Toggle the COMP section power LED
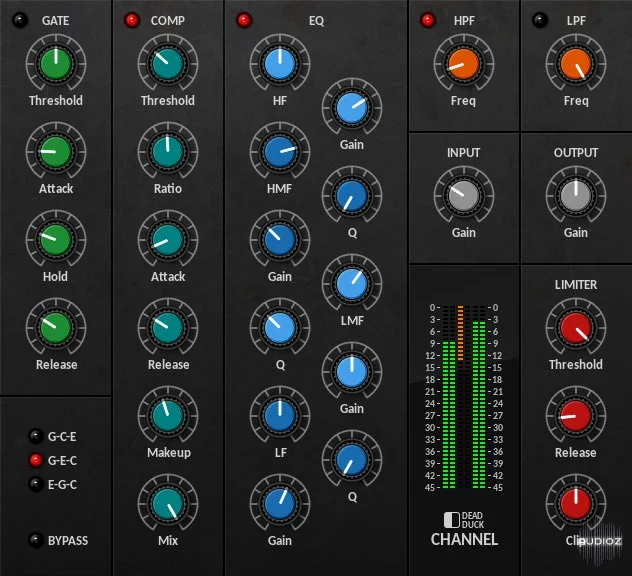The image size is (632, 576). tap(132, 20)
